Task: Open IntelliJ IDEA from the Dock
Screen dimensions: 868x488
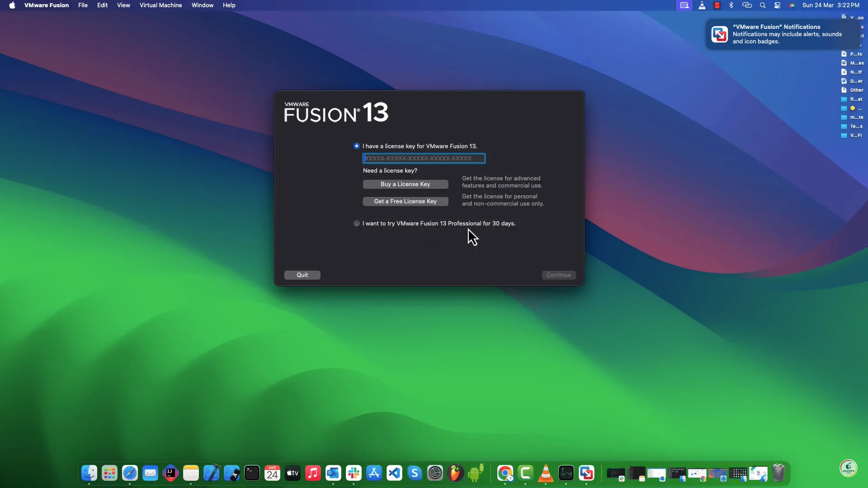Action: [170, 473]
